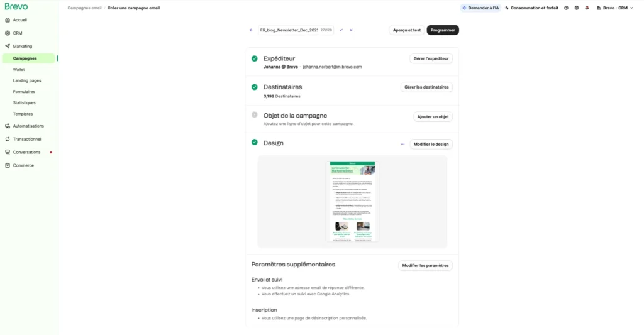
Task: Click the back arrow beside campaign name
Action: click(252, 30)
